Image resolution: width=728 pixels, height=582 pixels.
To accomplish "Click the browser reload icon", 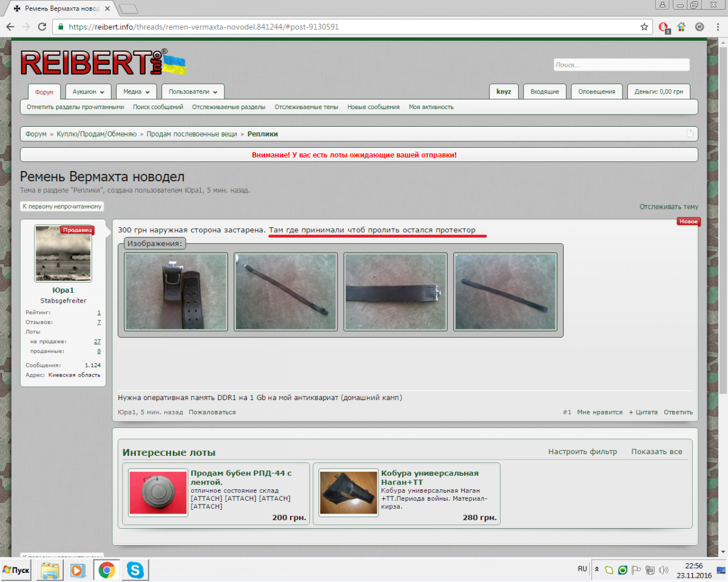I will (42, 27).
